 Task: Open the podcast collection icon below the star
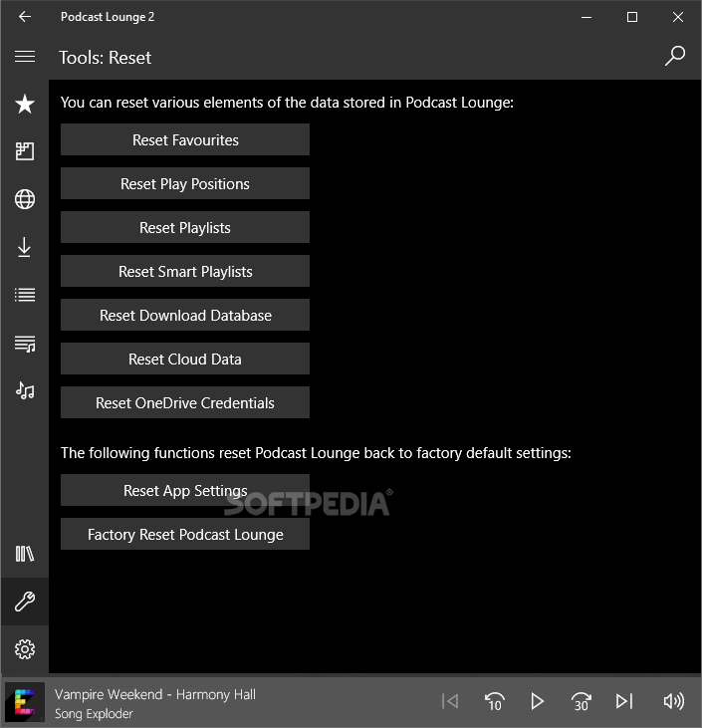coord(25,151)
